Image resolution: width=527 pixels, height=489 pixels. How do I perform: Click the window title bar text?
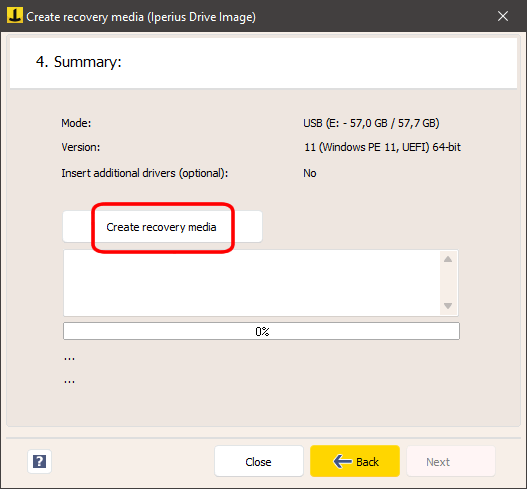point(141,16)
